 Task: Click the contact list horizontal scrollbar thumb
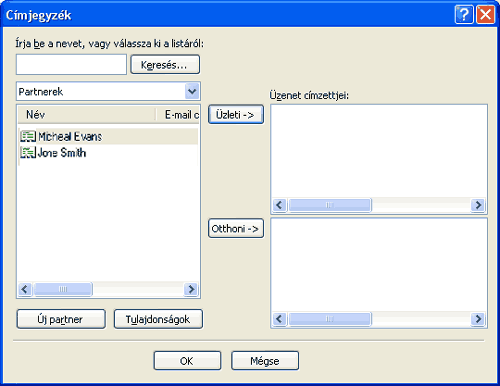click(63, 289)
